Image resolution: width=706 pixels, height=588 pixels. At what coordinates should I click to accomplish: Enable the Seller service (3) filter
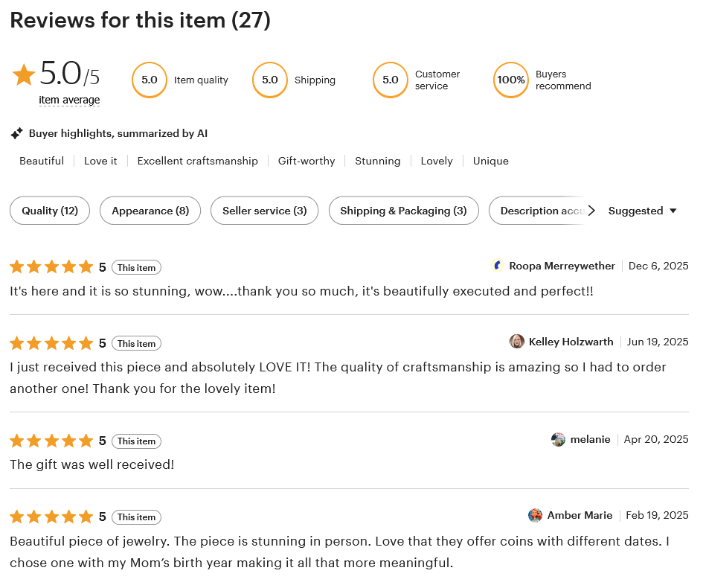point(264,211)
